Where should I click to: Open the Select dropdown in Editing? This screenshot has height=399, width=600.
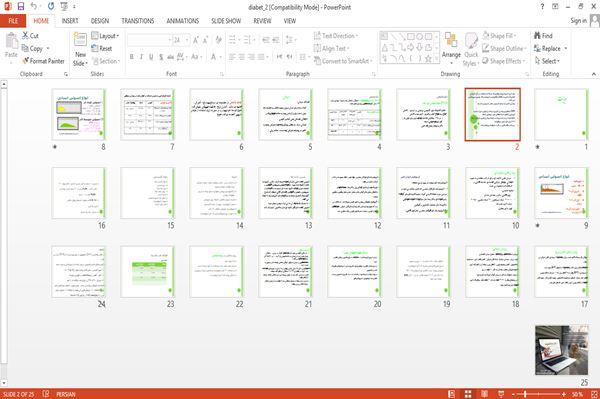point(547,61)
